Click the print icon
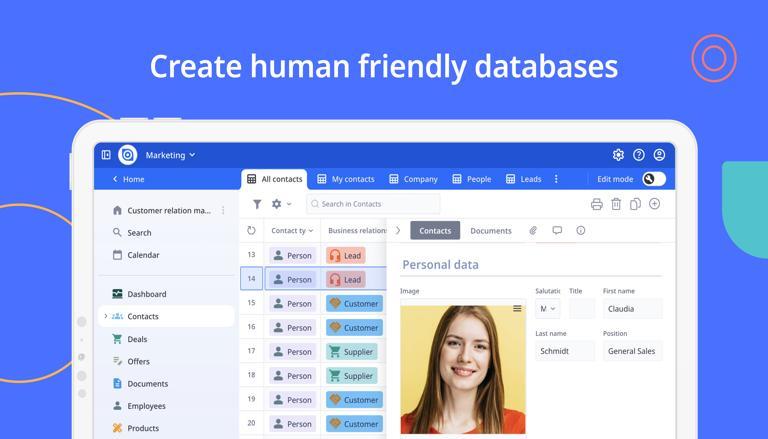768x439 pixels. point(597,204)
